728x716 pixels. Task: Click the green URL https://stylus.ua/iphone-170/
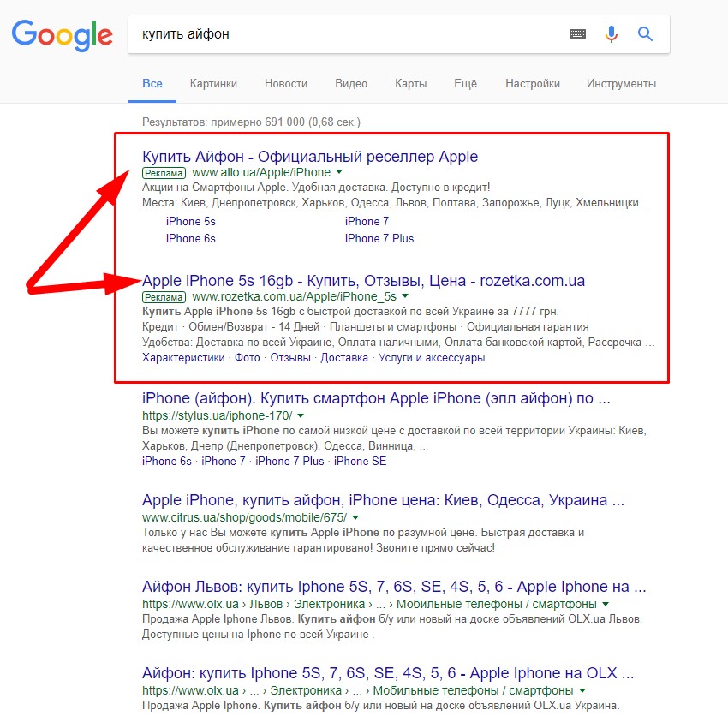pos(218,415)
